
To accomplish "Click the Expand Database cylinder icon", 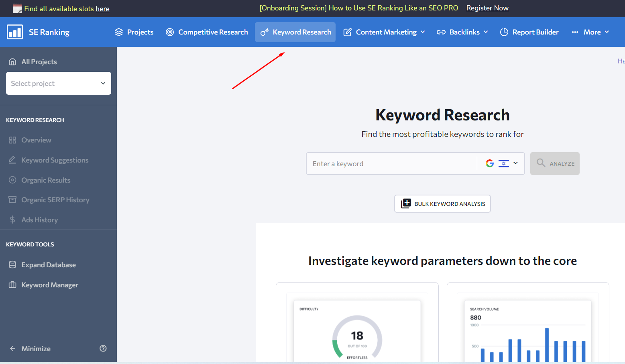I will coord(12,264).
